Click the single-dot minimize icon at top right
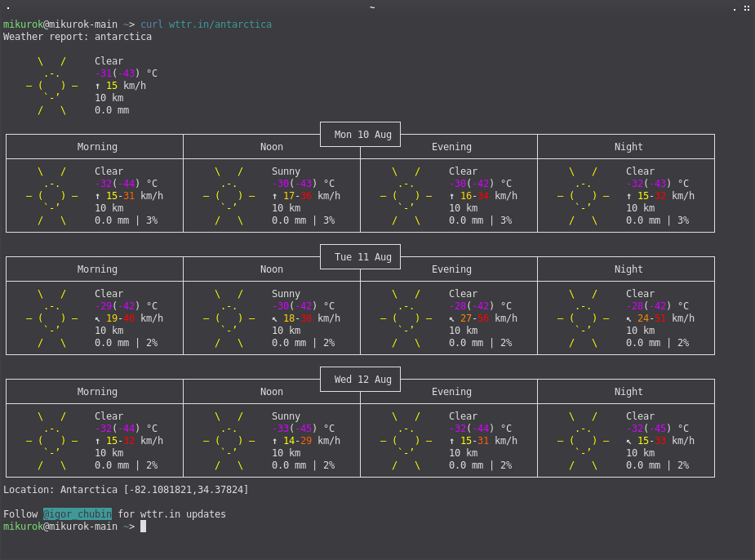This screenshot has height=560, width=755. tap(735, 10)
